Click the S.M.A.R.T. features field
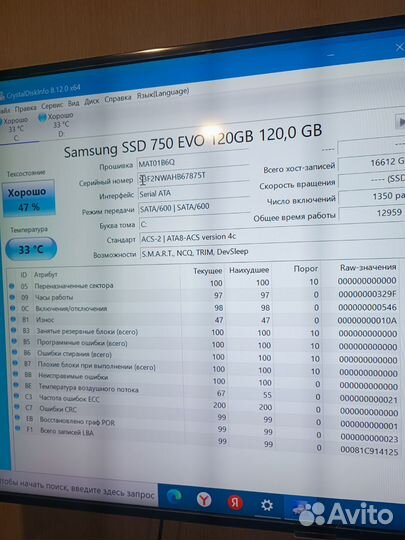The height and width of the screenshot is (540, 405). [272, 252]
